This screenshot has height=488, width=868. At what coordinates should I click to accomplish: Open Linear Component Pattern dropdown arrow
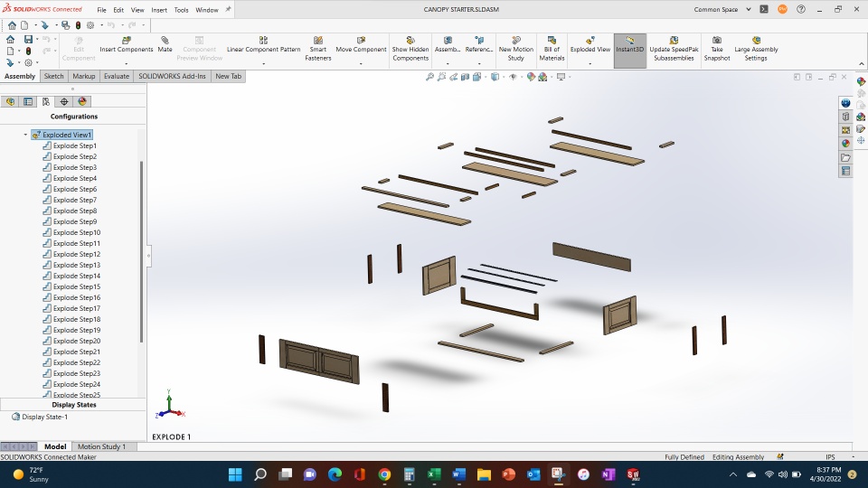click(x=263, y=63)
